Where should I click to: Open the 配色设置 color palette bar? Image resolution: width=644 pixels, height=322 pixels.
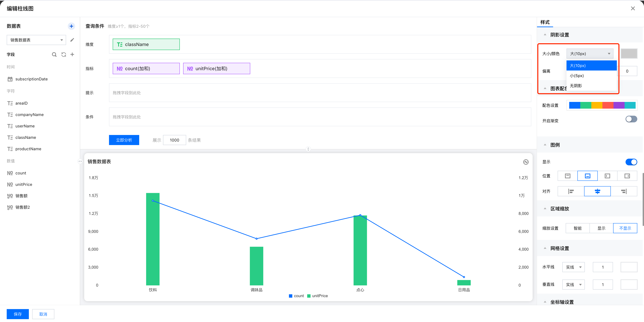[x=602, y=105]
